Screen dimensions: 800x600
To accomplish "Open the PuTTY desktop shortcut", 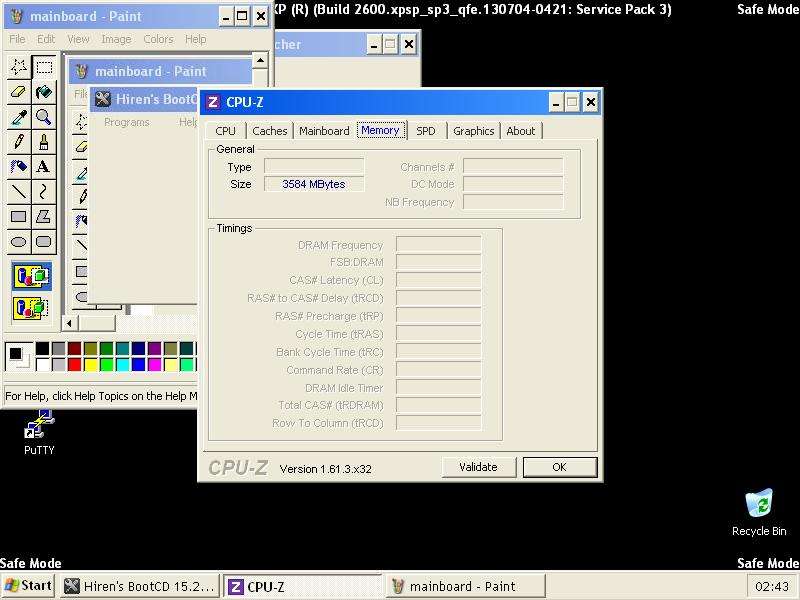I will pos(39,432).
